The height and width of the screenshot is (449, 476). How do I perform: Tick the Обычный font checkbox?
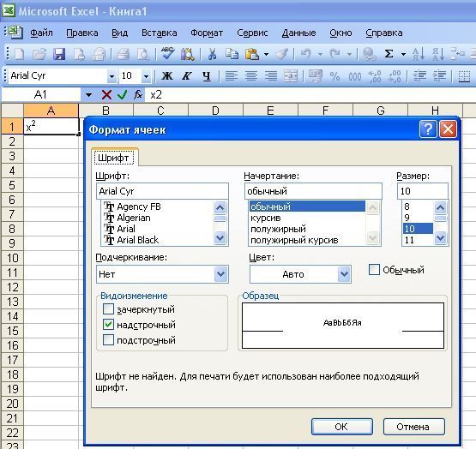tap(374, 269)
